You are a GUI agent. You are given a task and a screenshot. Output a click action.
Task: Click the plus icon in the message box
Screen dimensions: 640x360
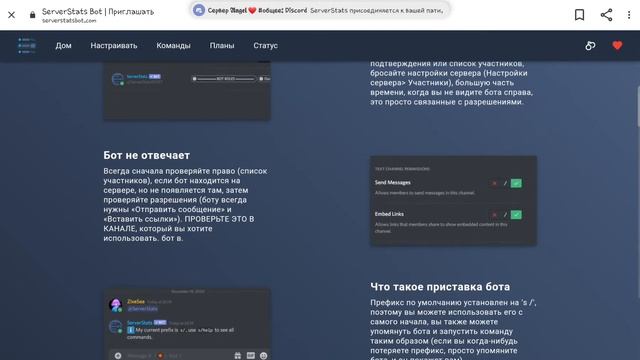coord(118,356)
